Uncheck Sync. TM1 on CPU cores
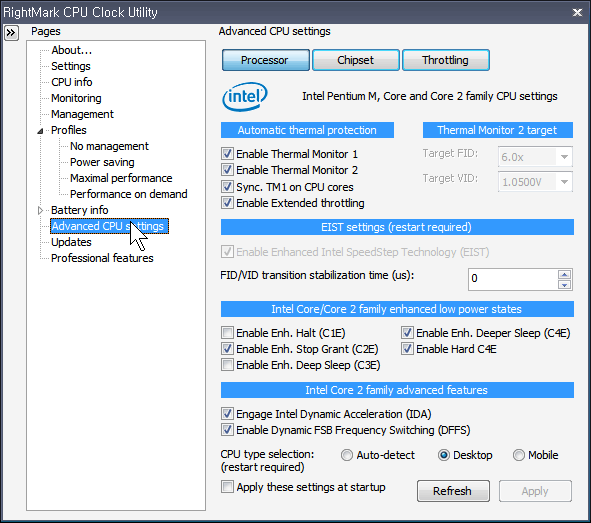The height and width of the screenshot is (523, 591). (227, 187)
